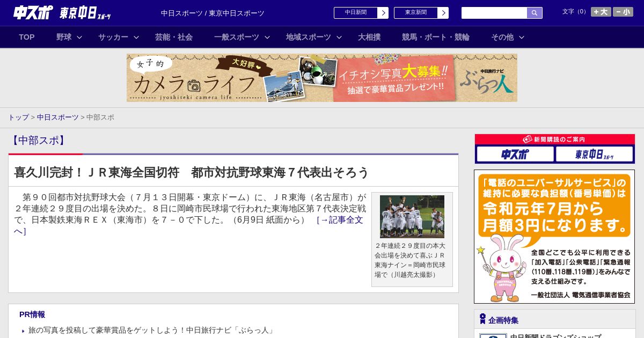
Task: Go to 中日スポーツ breadcrumb link
Action: 58,117
